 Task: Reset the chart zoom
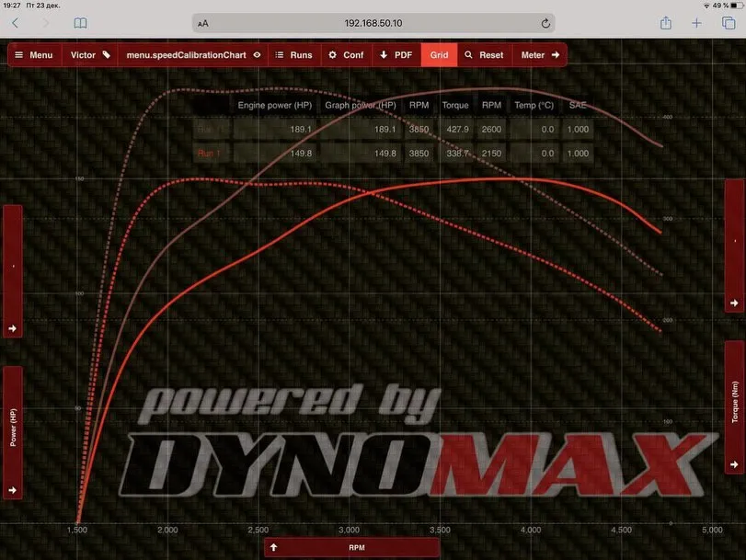pyautogui.click(x=484, y=55)
